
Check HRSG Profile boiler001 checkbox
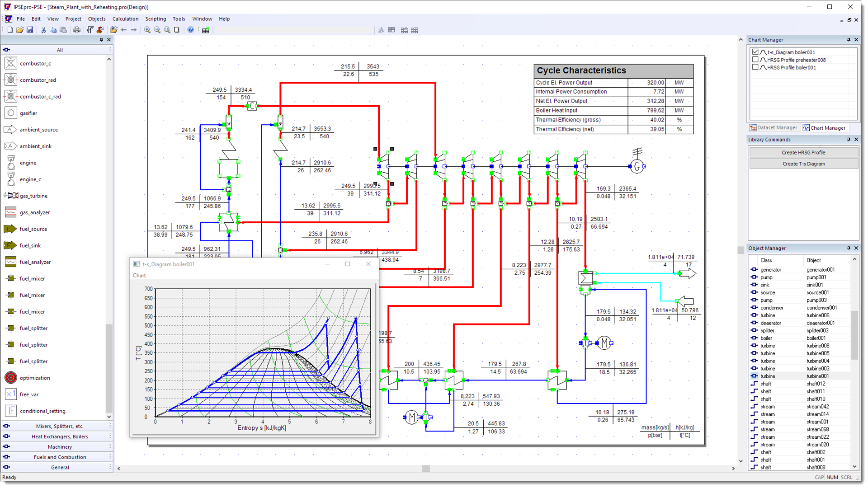click(755, 67)
